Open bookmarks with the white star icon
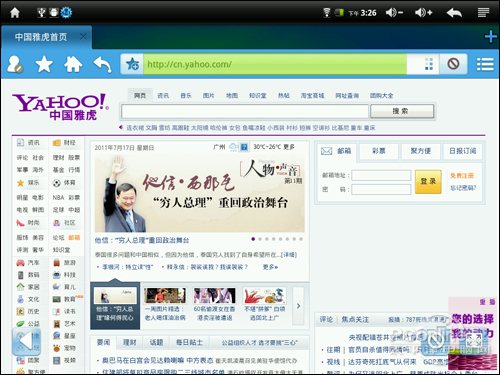The image size is (500, 375). coord(44,64)
